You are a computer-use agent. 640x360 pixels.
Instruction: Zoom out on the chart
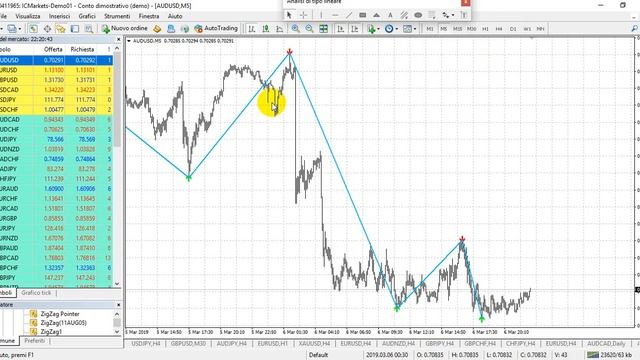(x=309, y=29)
